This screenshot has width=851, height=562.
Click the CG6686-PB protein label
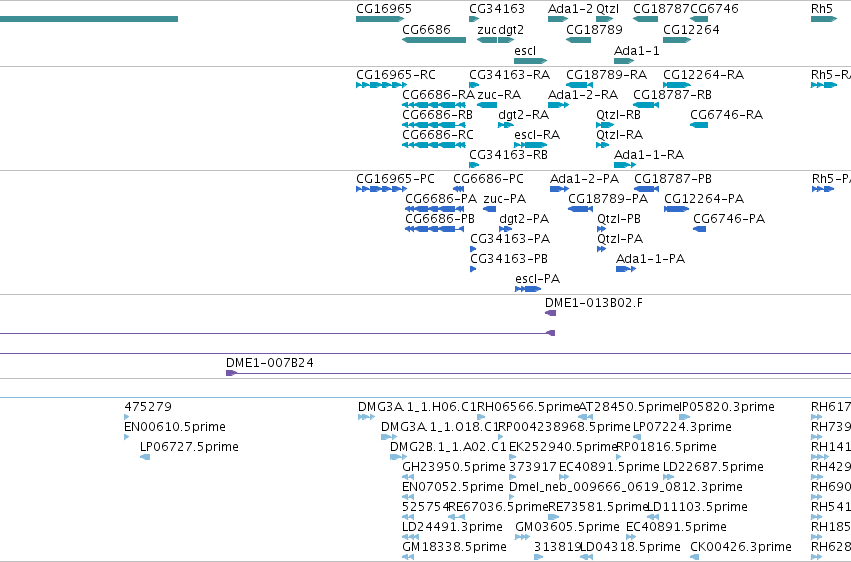[x=440, y=219]
